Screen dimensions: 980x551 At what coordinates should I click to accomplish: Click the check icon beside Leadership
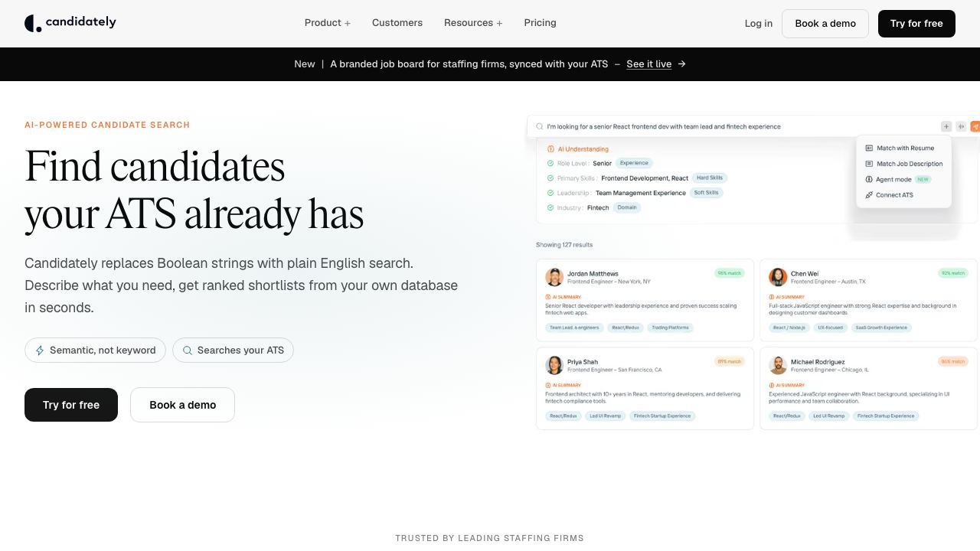click(550, 193)
